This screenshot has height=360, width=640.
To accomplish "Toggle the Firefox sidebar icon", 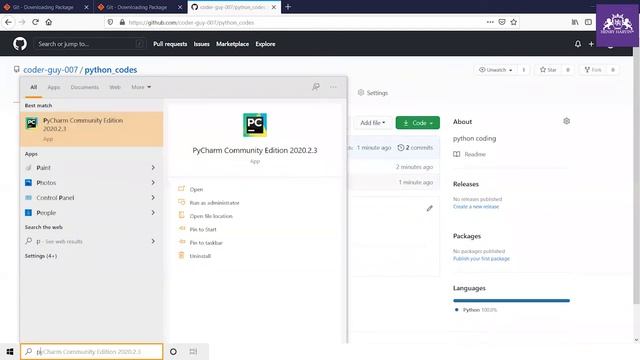I will pyautogui.click(x=588, y=22).
